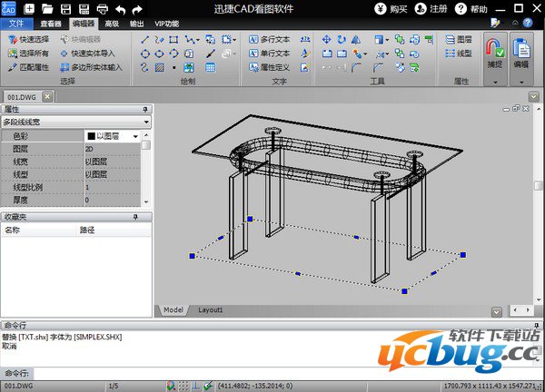This screenshot has height=392, width=545.
Task: Expand the 多段线线宽 entity type dropdown
Action: 145,121
